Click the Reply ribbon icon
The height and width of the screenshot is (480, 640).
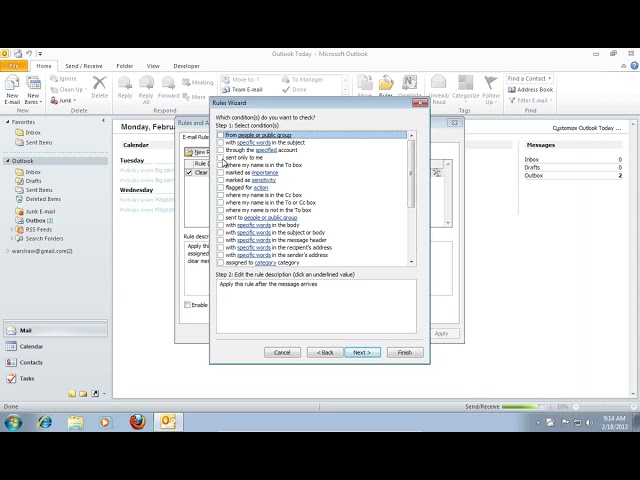(x=125, y=87)
